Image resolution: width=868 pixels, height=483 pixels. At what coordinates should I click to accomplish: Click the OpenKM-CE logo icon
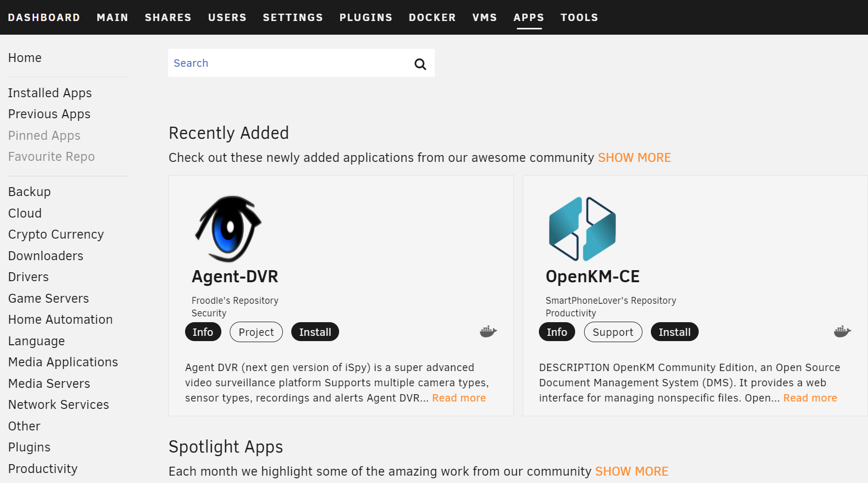(583, 229)
